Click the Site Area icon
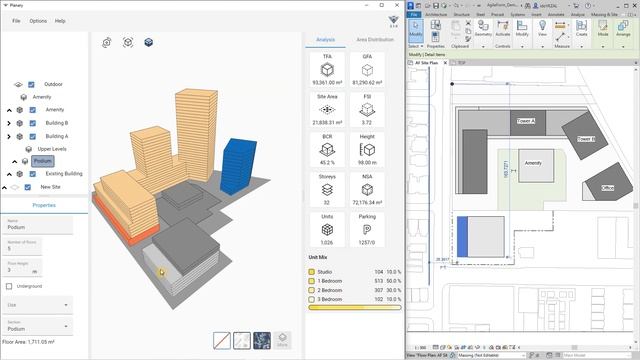 coord(327,109)
